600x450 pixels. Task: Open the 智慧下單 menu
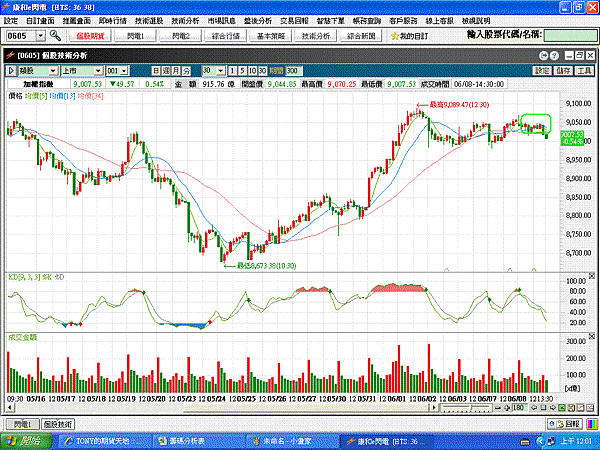[331, 21]
